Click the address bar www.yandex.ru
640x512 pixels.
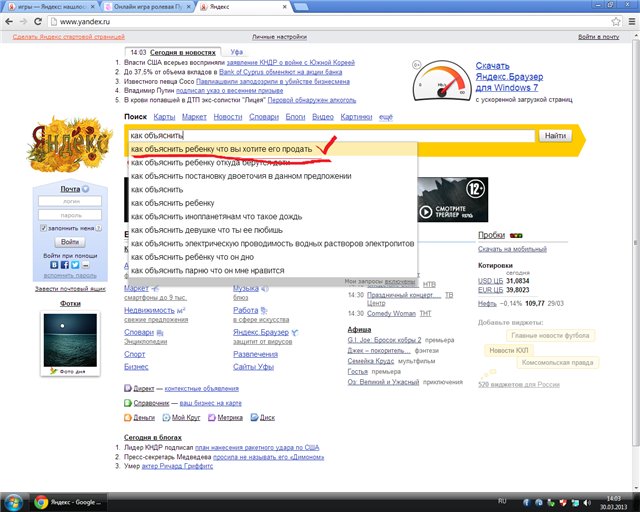(x=329, y=22)
